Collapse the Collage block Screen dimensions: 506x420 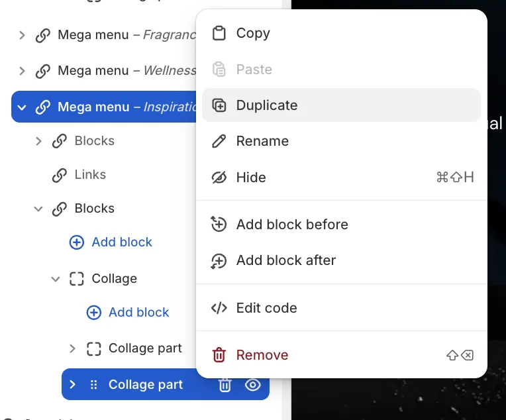point(56,279)
